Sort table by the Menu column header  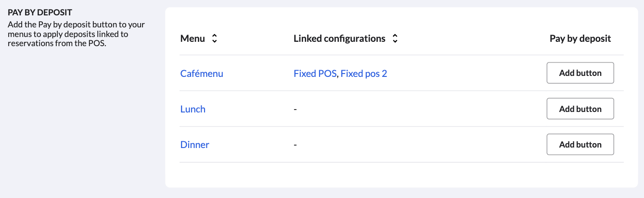pos(193,38)
